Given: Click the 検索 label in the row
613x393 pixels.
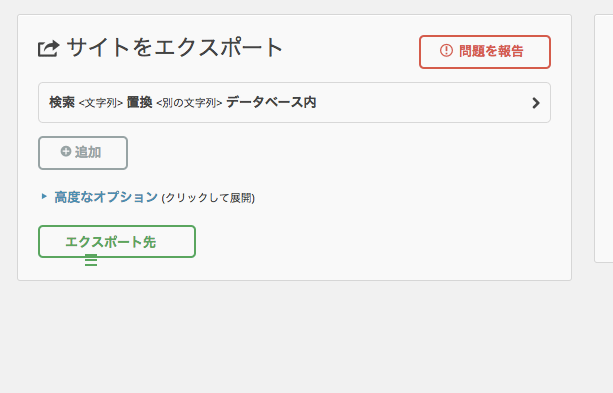Looking at the screenshot, I should click(x=62, y=102).
